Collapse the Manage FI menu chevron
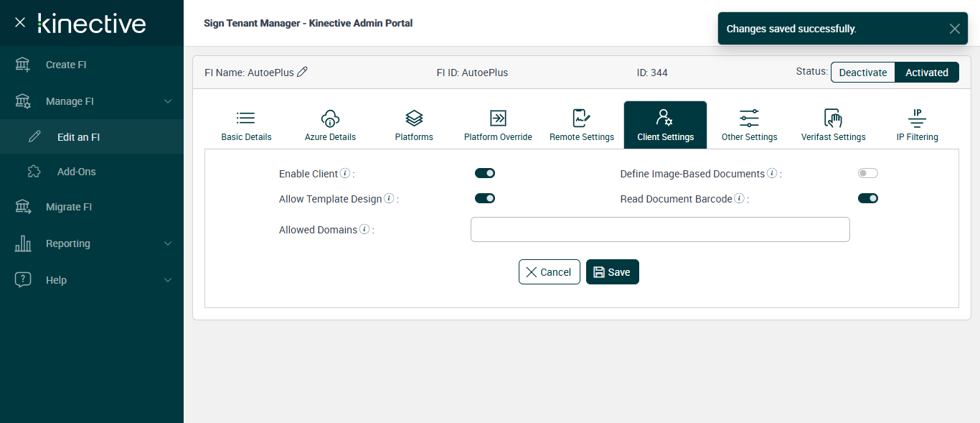Screen dimensions: 980x423 tap(168, 101)
